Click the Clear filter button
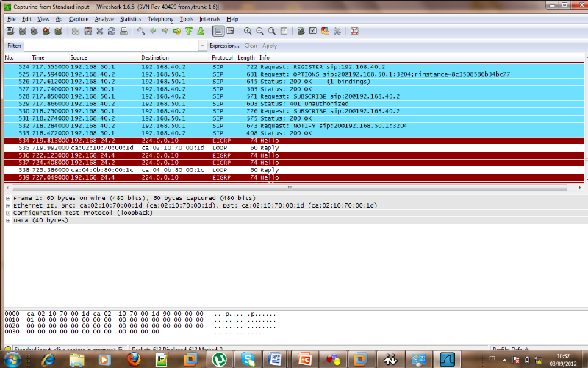Viewport: 588px width, 368px height. [251, 46]
